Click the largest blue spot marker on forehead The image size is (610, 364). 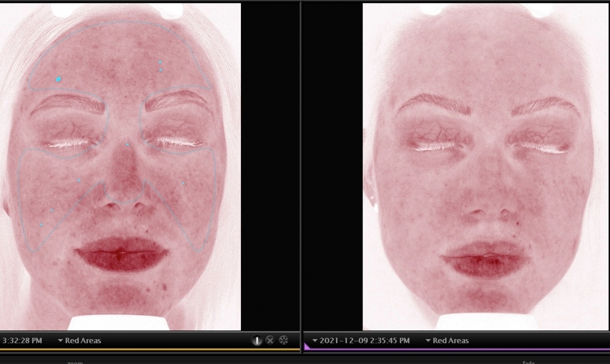point(58,79)
